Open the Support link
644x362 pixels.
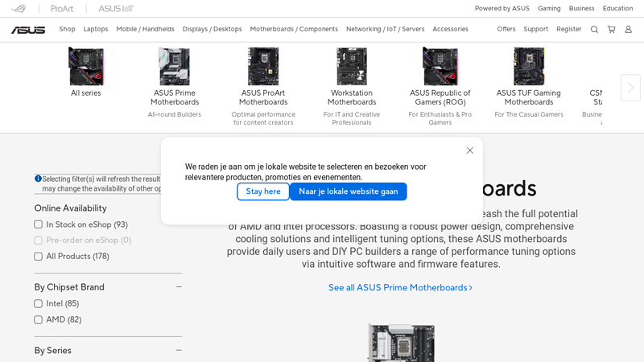click(536, 29)
